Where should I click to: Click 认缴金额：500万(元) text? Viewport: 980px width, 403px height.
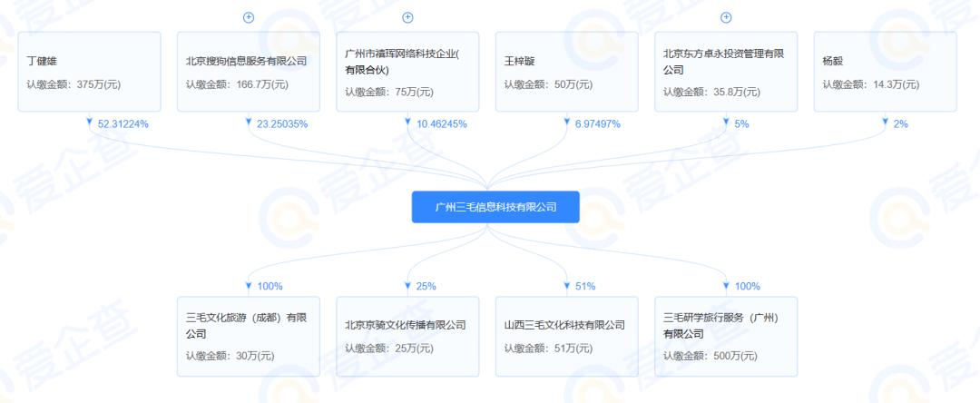coord(710,356)
